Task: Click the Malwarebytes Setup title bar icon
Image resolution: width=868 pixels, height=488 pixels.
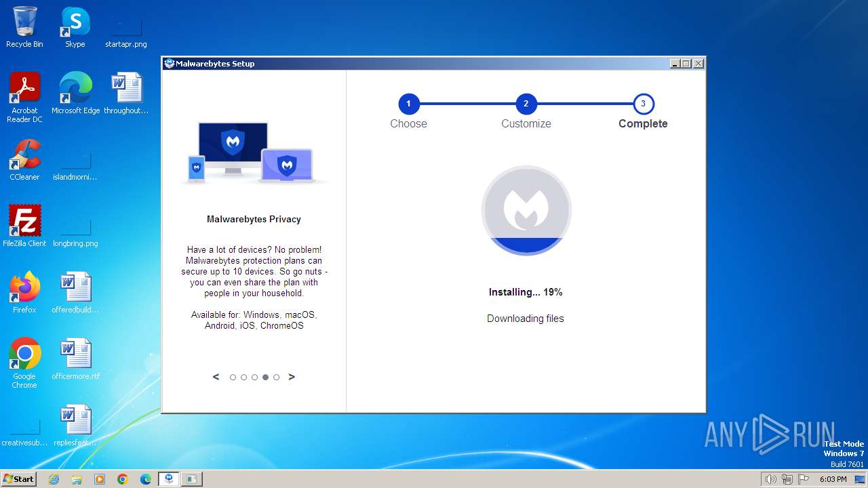Action: [x=170, y=64]
